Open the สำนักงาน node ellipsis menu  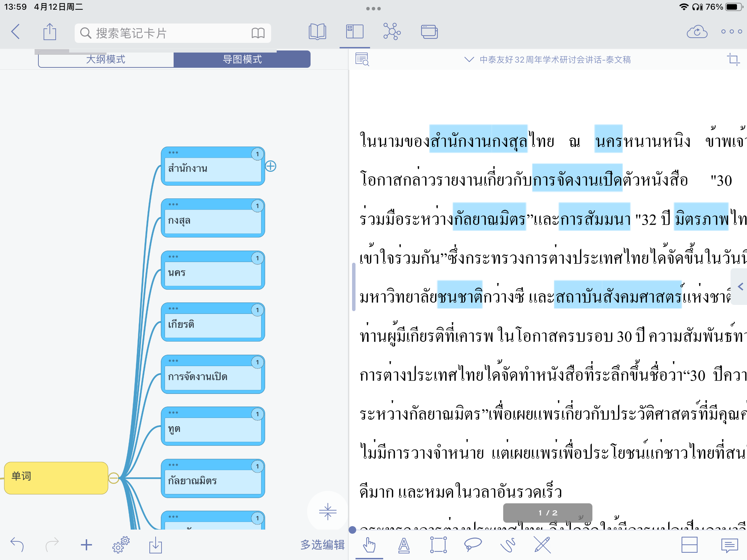(173, 152)
